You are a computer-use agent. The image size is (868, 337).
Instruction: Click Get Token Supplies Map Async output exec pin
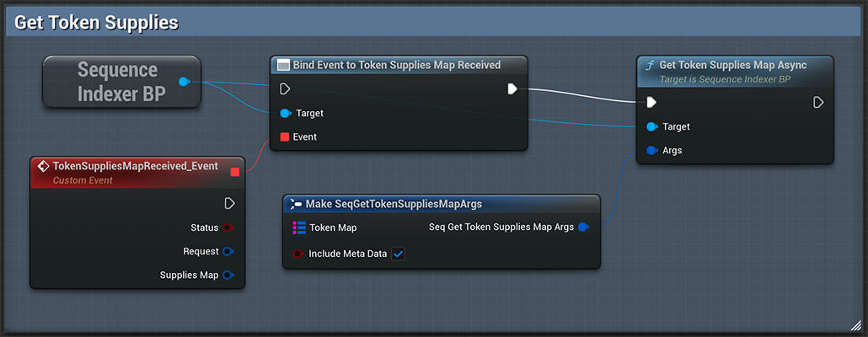[818, 103]
